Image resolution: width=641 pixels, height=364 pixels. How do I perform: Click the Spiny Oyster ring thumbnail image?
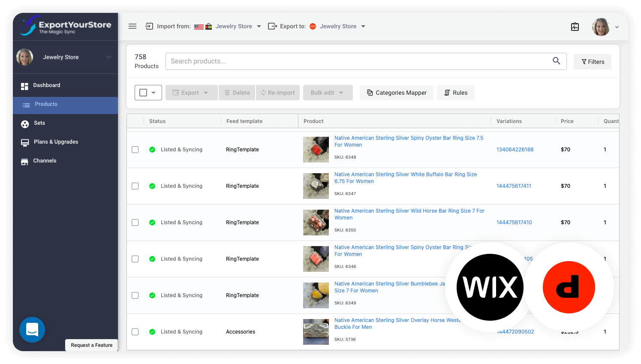316,150
